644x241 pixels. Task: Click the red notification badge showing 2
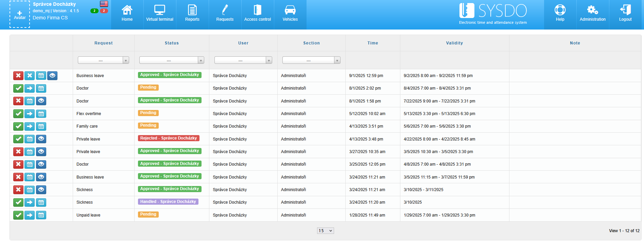(x=104, y=11)
